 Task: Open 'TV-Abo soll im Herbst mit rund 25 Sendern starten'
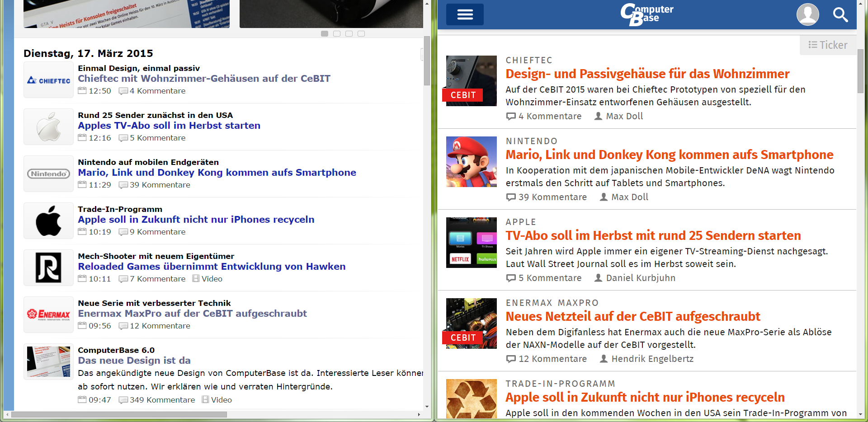point(653,235)
